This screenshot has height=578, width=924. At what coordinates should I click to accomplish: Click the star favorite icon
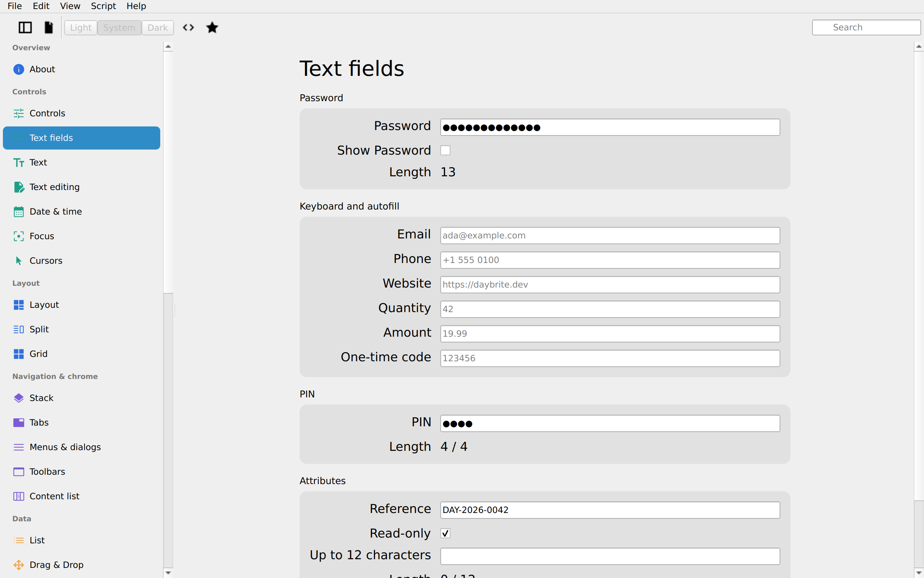212,27
